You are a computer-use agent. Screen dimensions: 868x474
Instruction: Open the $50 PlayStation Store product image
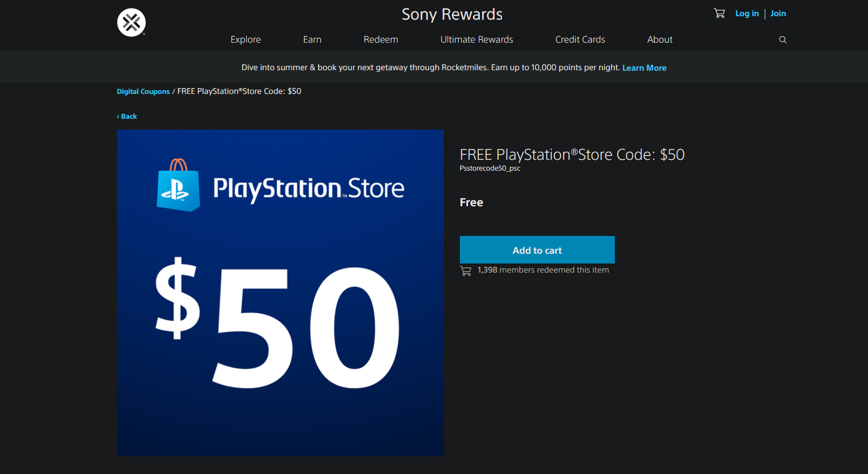(x=280, y=293)
